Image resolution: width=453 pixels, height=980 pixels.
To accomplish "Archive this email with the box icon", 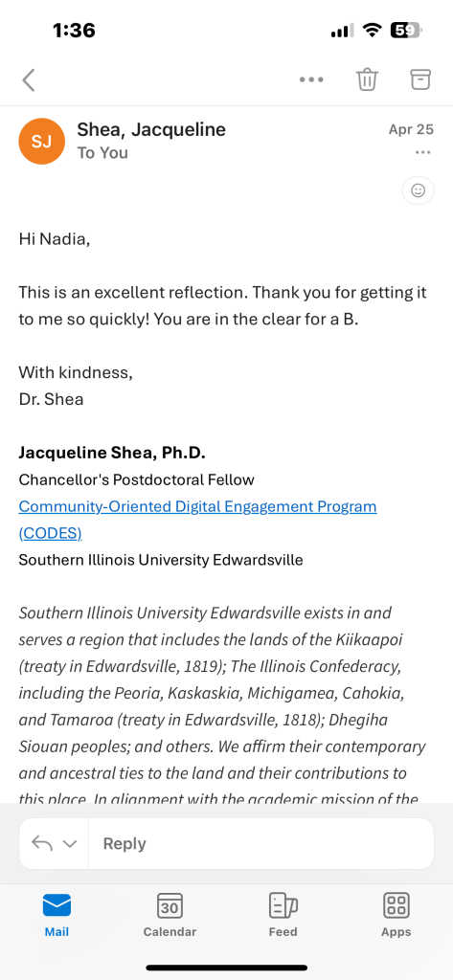I will (x=421, y=79).
